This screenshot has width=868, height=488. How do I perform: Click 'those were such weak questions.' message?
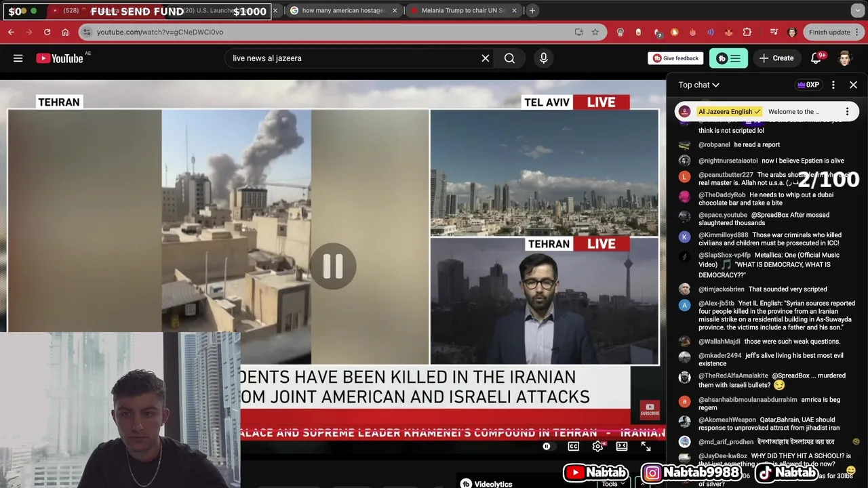pos(792,341)
